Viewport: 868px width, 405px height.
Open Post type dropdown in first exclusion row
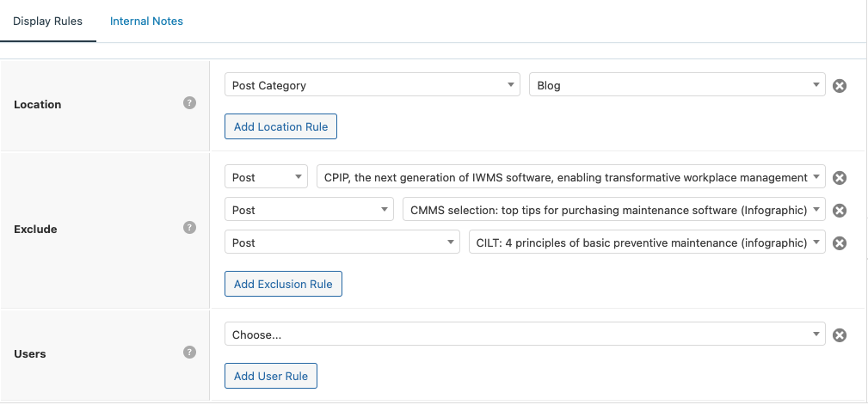pos(266,177)
